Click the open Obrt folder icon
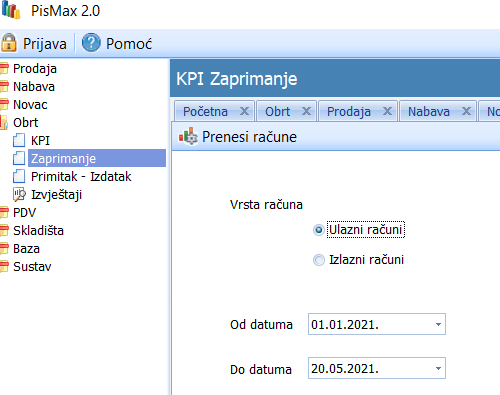The width and height of the screenshot is (500, 395). (x=4, y=123)
